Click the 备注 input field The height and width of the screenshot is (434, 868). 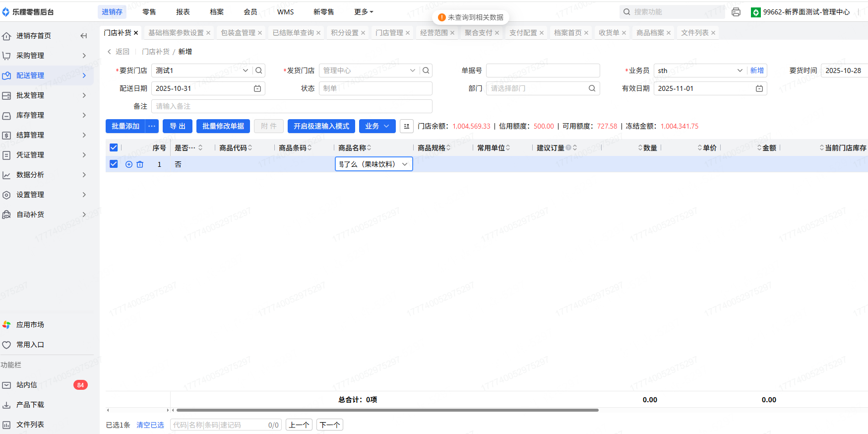pyautogui.click(x=292, y=106)
